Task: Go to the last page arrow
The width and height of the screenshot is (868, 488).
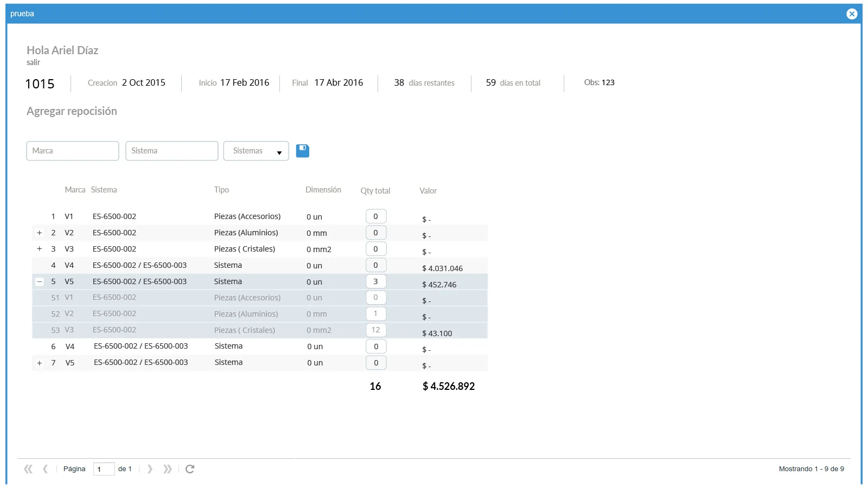Action: [x=168, y=469]
